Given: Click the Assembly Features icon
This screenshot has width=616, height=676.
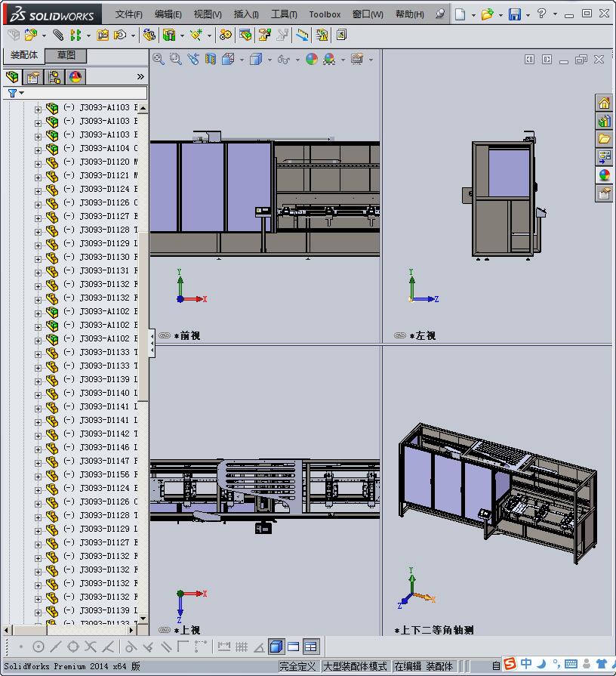Looking at the screenshot, I should (169, 35).
